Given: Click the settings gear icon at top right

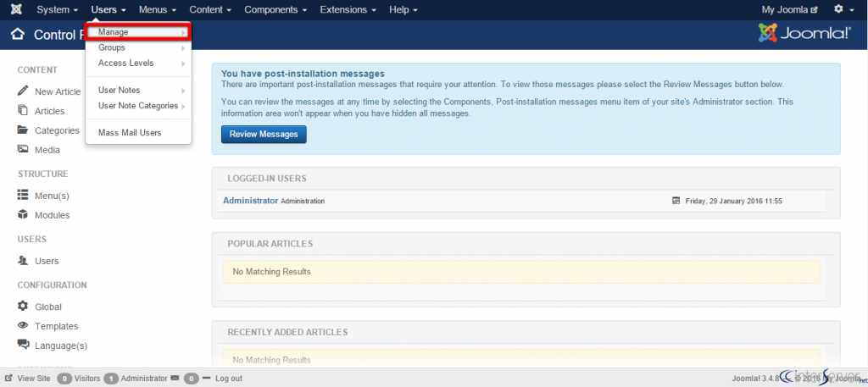Looking at the screenshot, I should 838,9.
